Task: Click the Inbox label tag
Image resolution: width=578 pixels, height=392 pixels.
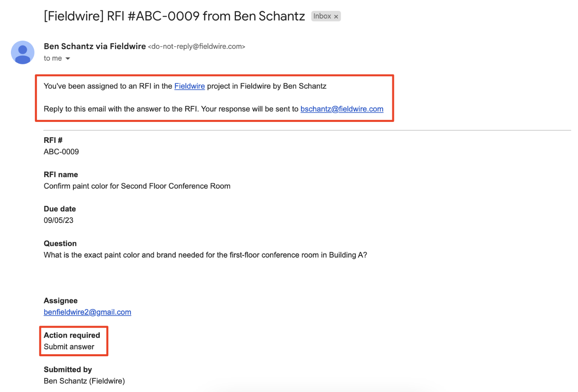Action: [322, 16]
